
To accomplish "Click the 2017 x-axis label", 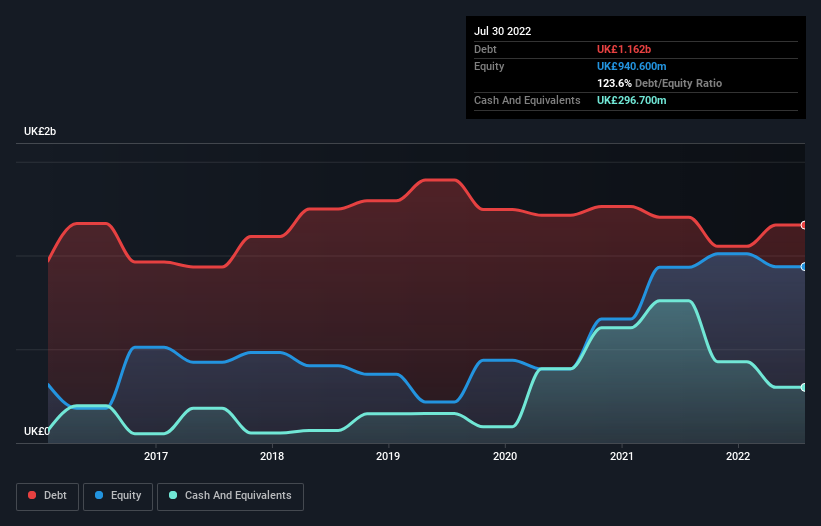I will [156, 456].
